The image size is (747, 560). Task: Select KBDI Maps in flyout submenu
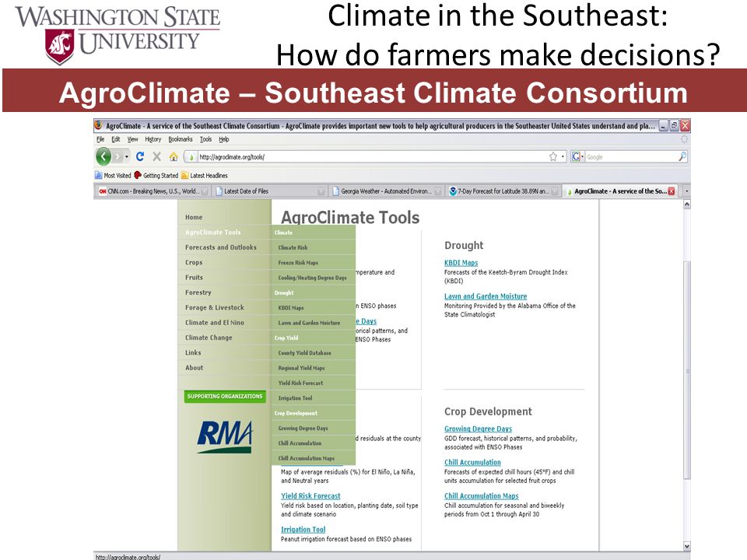point(291,308)
